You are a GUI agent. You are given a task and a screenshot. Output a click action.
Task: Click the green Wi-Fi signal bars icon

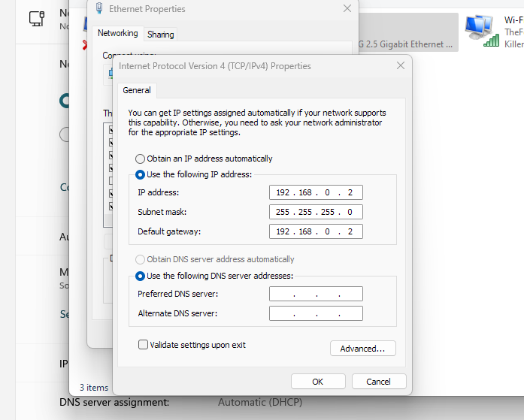[492, 41]
